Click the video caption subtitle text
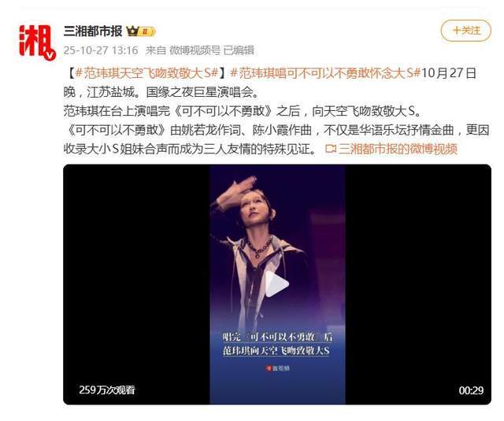This screenshot has height=421, width=504. point(277,344)
